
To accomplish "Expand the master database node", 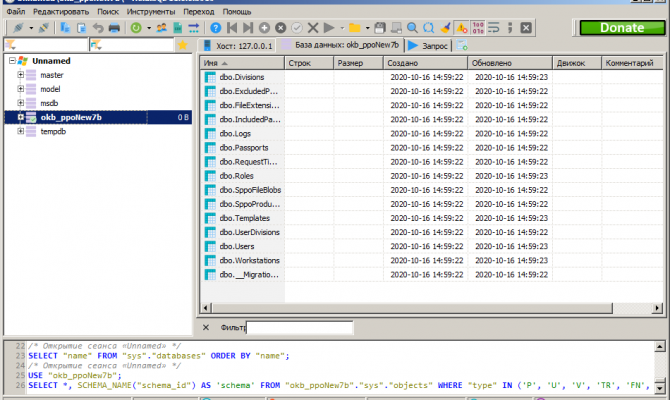I will tap(21, 75).
